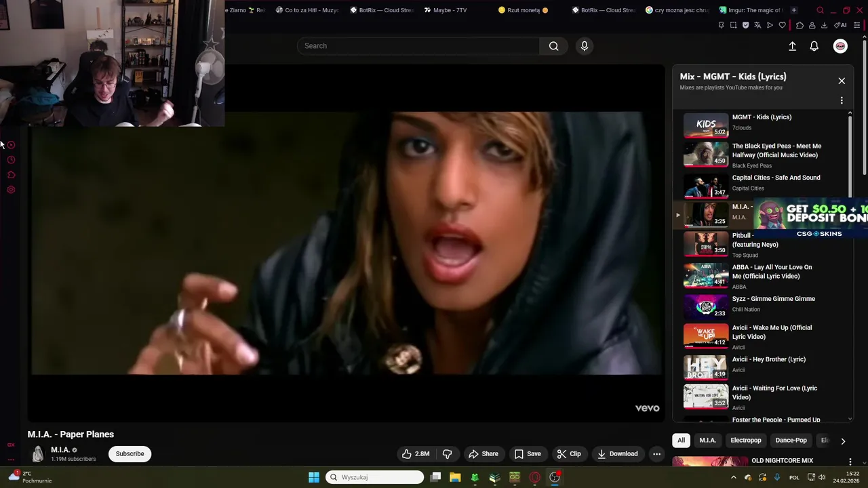Click the CSGO Skins deposit bonus ad
The height and width of the screenshot is (488, 868).
pos(810,218)
